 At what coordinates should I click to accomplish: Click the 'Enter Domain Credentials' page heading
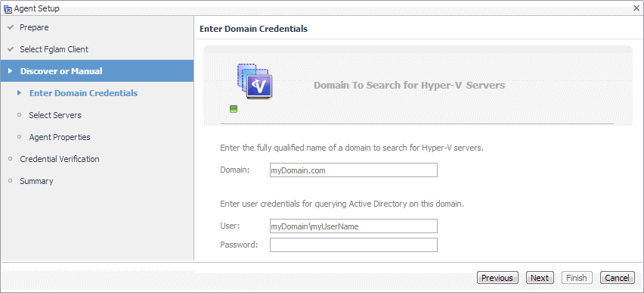(x=253, y=29)
